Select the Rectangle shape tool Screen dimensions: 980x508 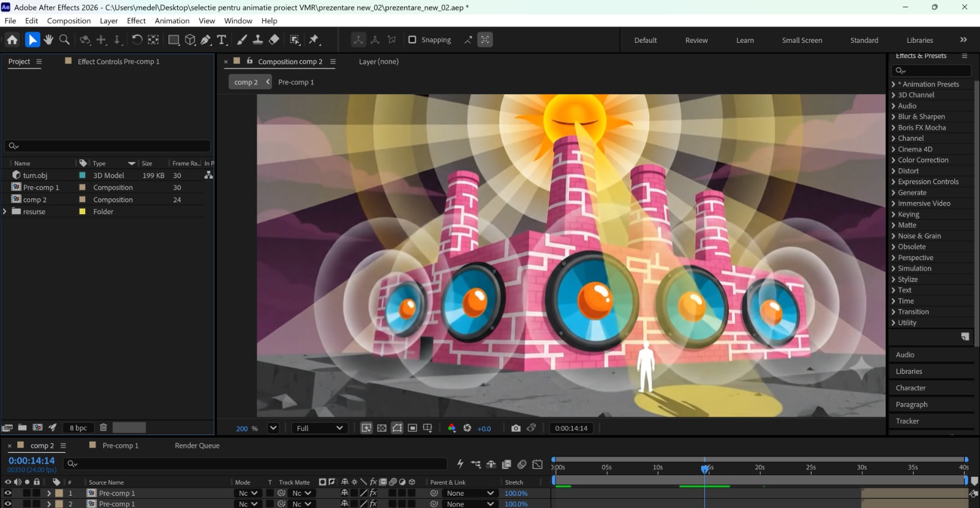coord(174,40)
